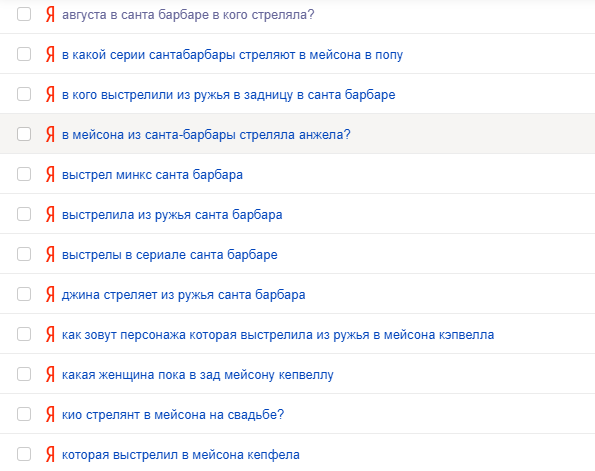Click Yandex icon beside «в мейсона из санта-барбары стреляла анжела?»

(50, 135)
